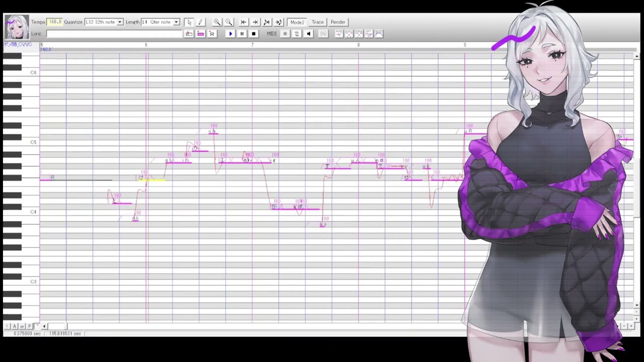The width and height of the screenshot is (644, 362).
Task: Click the pink note icon beside Lyric field
Action: click(200, 34)
